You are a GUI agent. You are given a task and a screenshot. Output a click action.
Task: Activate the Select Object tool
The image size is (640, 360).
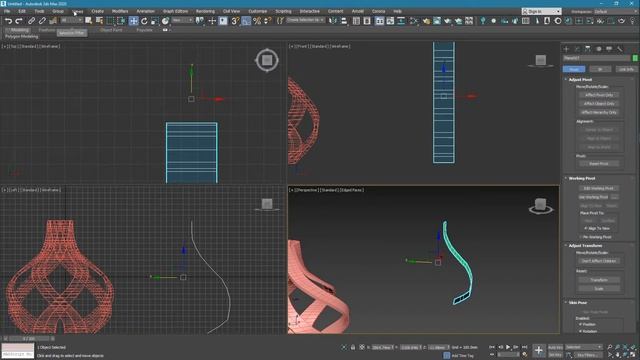(89, 21)
